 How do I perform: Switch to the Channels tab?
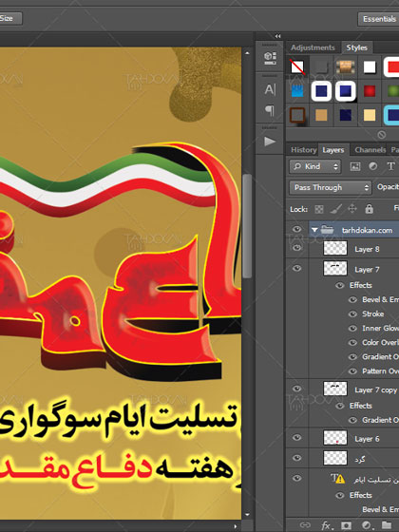pyautogui.click(x=370, y=150)
